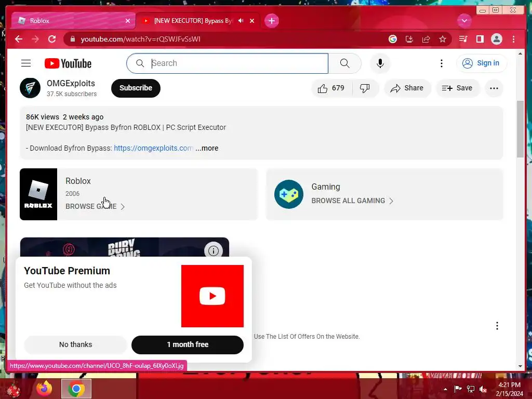The height and width of the screenshot is (399, 532).
Task: Open the Google icon in address bar
Action: [x=393, y=39]
